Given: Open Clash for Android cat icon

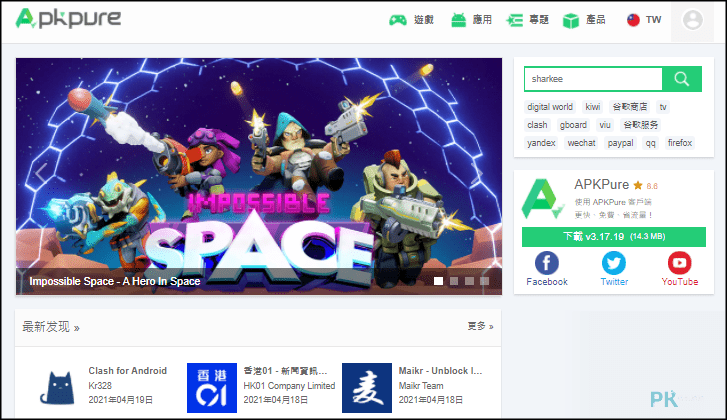Looking at the screenshot, I should click(x=57, y=388).
